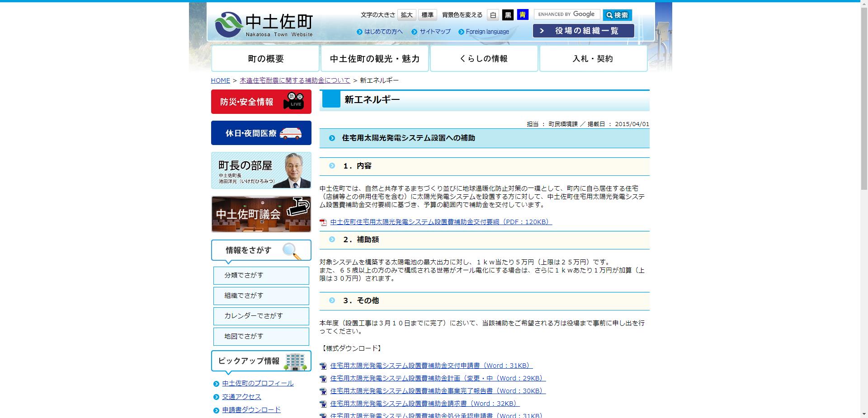Screen dimensions: 868x418
Task: Click Word icon next to 事業完了報告書
Action: (x=323, y=391)
